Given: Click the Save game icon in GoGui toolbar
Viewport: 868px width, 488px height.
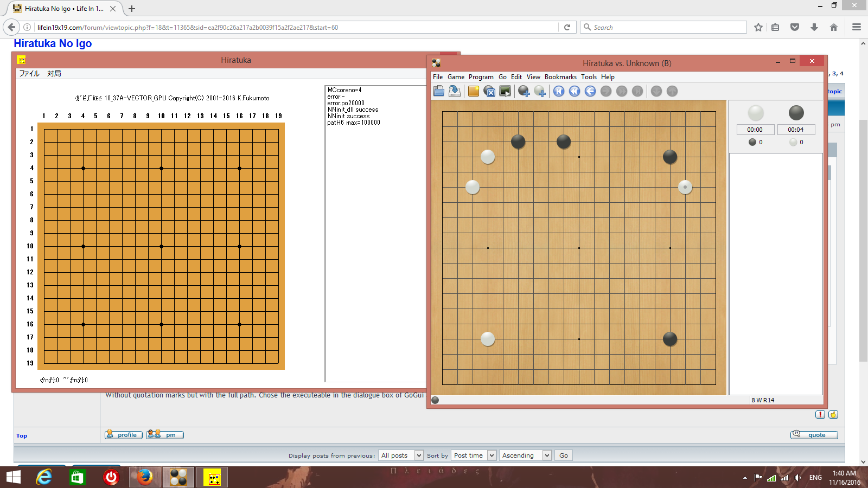Looking at the screenshot, I should coord(455,91).
